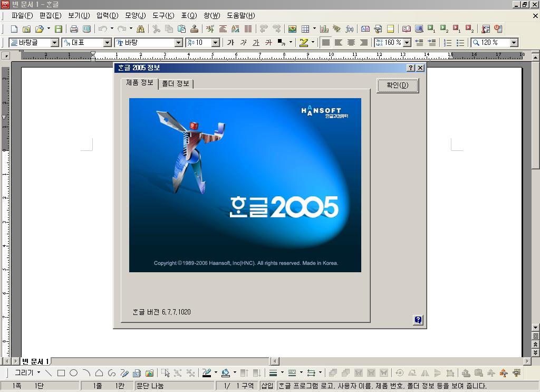Click the blue help icon in dialog corner
The width and height of the screenshot is (540, 392).
418,320
